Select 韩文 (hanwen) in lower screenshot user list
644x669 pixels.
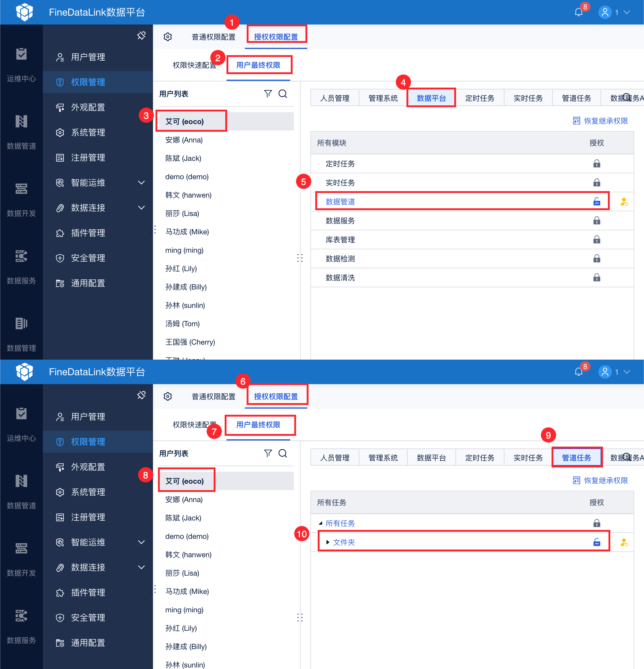(x=226, y=555)
